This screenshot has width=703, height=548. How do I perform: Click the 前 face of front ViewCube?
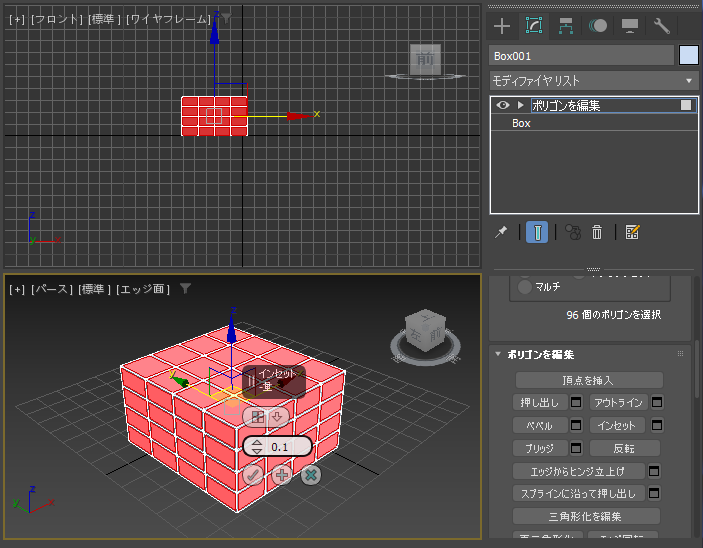click(425, 59)
